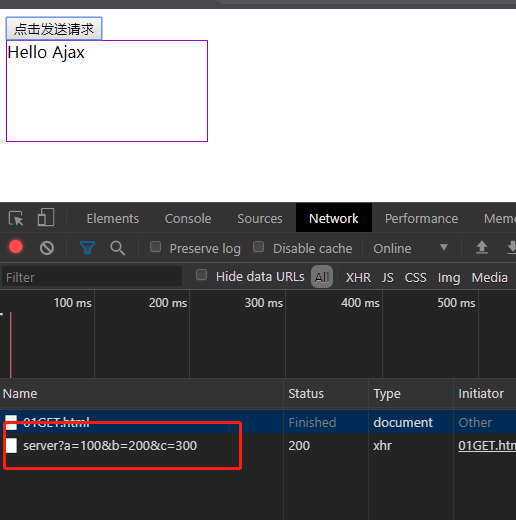Filter requests by CSS
The width and height of the screenshot is (516, 520).
(415, 277)
